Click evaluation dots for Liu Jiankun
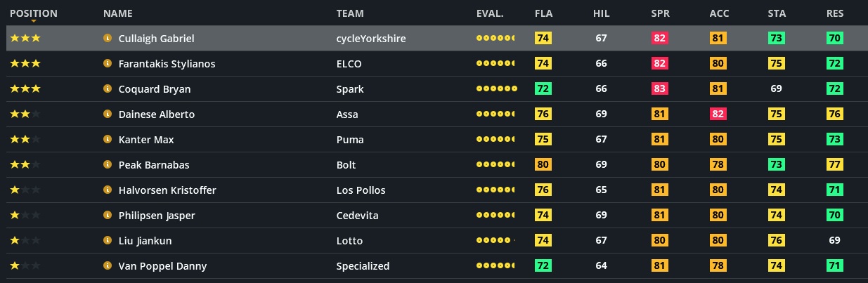Screen dimensions: 868x283 (x=495, y=241)
